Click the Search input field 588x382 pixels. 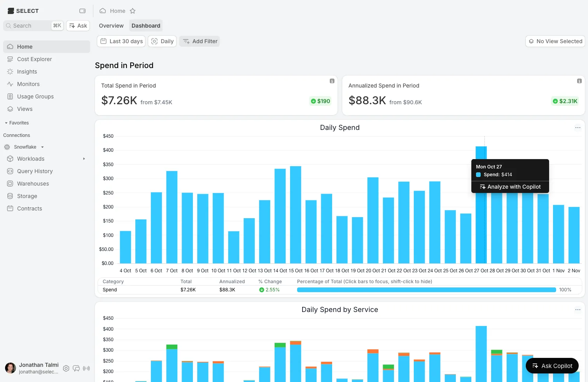point(27,26)
